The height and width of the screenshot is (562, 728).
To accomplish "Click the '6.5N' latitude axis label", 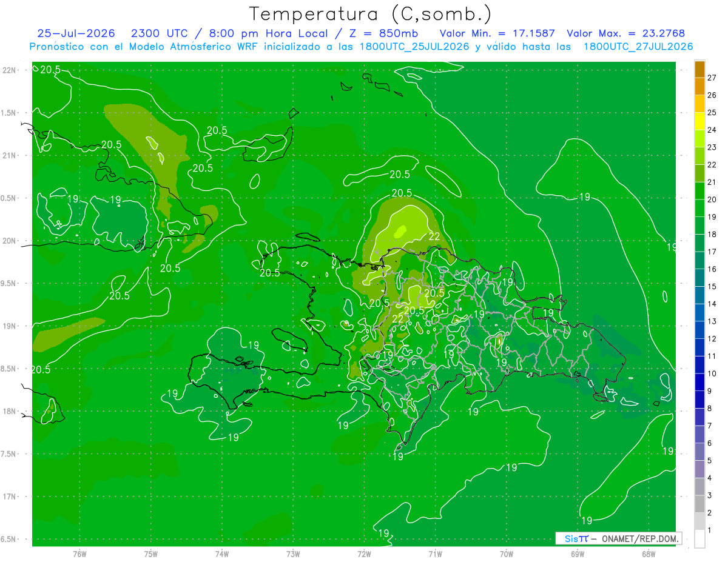I will (x=9, y=540).
